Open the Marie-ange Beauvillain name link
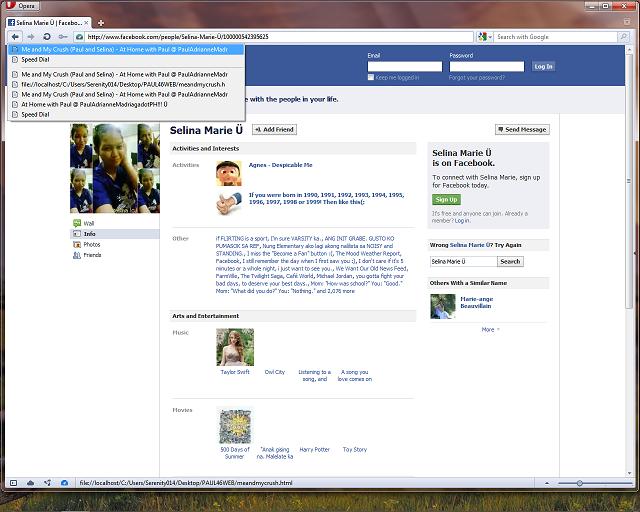The height and width of the screenshot is (512, 640). (476, 303)
